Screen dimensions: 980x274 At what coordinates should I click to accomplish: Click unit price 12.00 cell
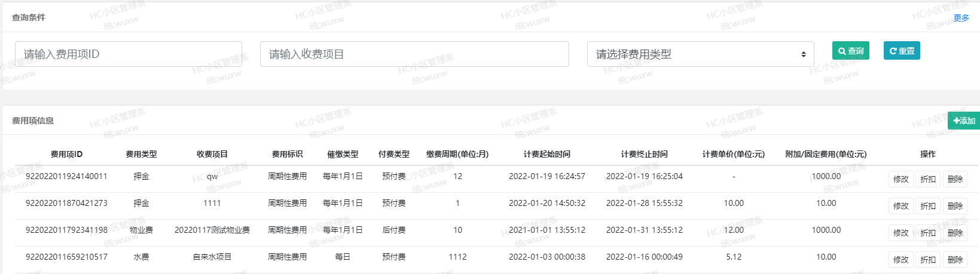coord(734,230)
